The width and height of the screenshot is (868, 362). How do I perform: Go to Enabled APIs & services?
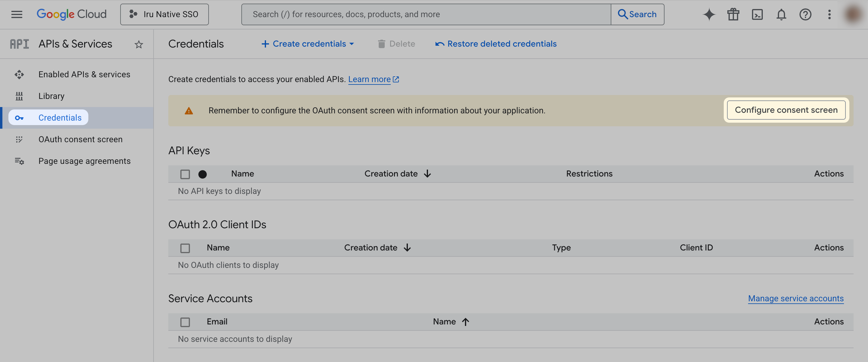tap(84, 75)
